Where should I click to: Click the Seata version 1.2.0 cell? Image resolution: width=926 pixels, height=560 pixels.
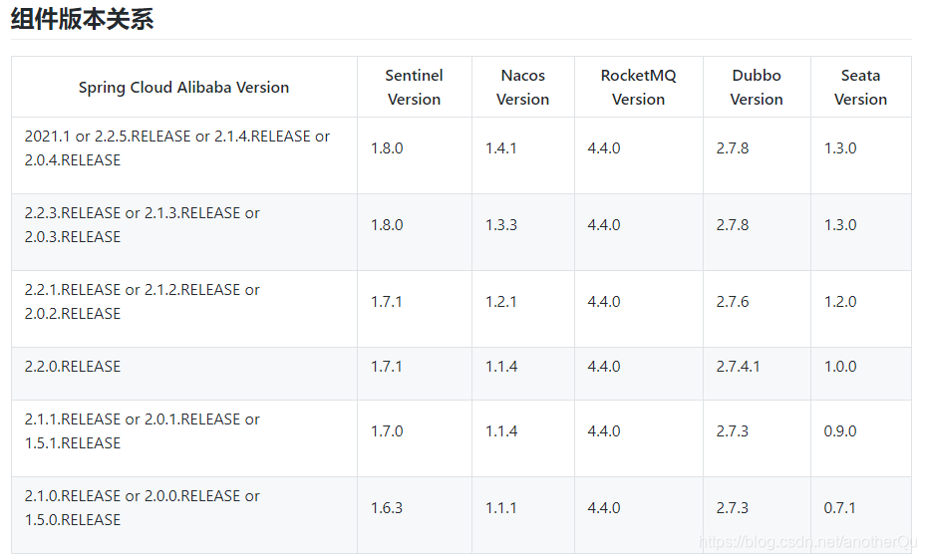point(860,309)
